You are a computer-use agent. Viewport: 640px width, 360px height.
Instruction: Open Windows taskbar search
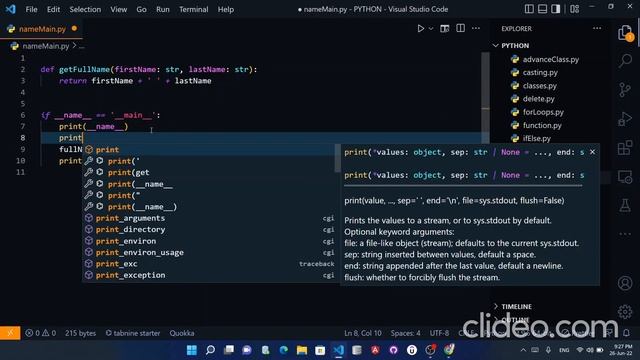coord(210,350)
